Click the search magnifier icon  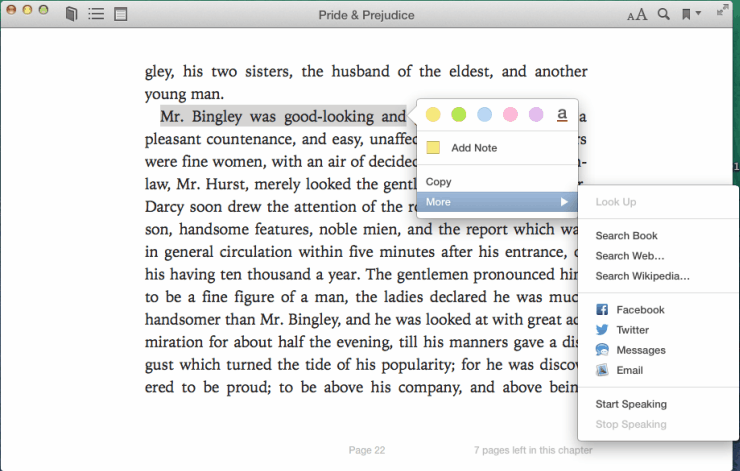coord(664,14)
